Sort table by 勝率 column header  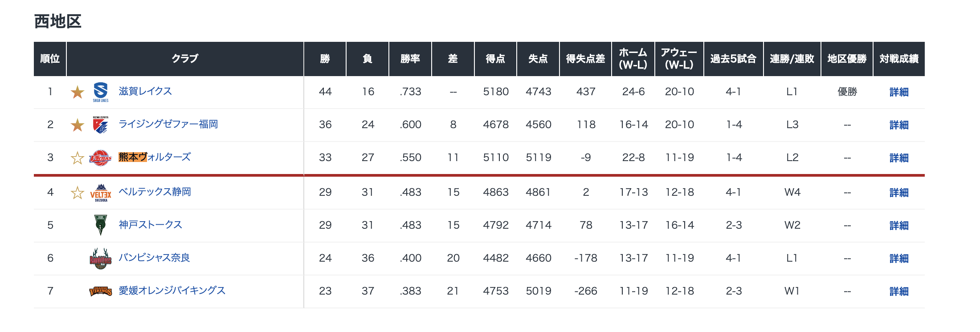(x=410, y=59)
